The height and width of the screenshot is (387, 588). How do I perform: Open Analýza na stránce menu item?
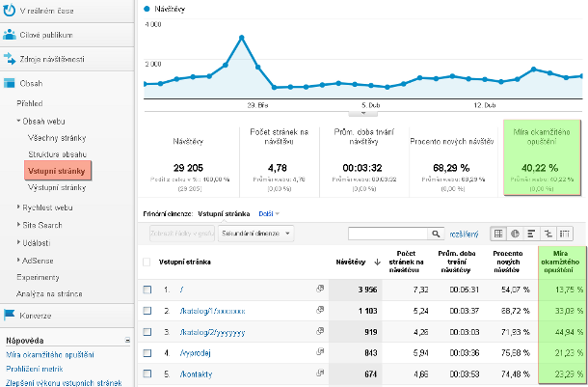pos(49,294)
